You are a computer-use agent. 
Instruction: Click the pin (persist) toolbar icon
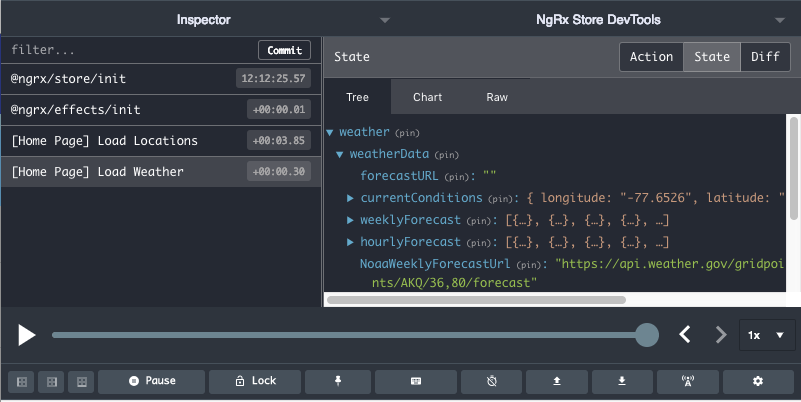point(338,381)
